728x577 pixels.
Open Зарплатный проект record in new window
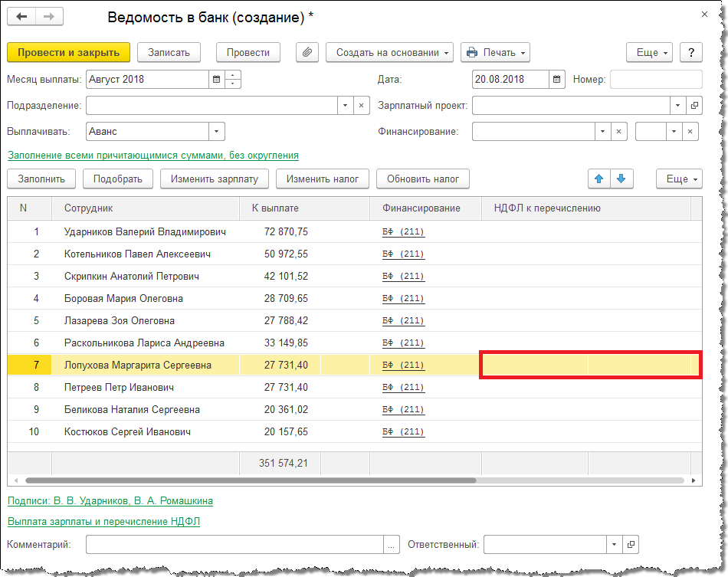coord(694,106)
